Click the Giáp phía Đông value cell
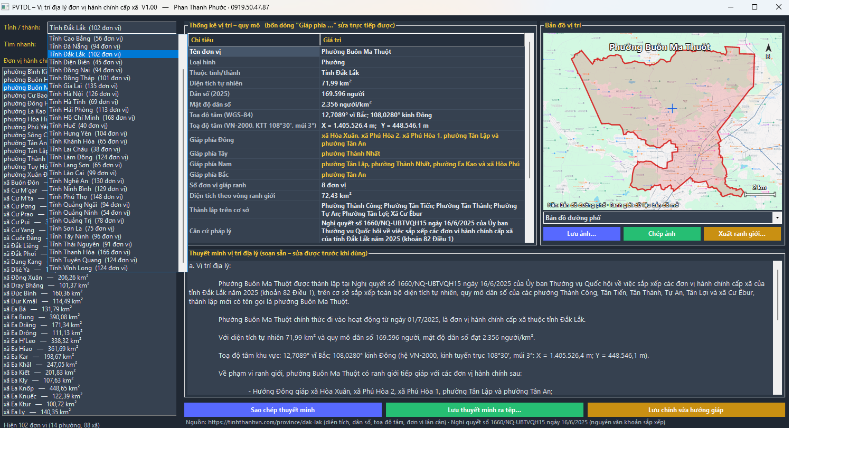The height and width of the screenshot is (467, 868). pos(422,140)
